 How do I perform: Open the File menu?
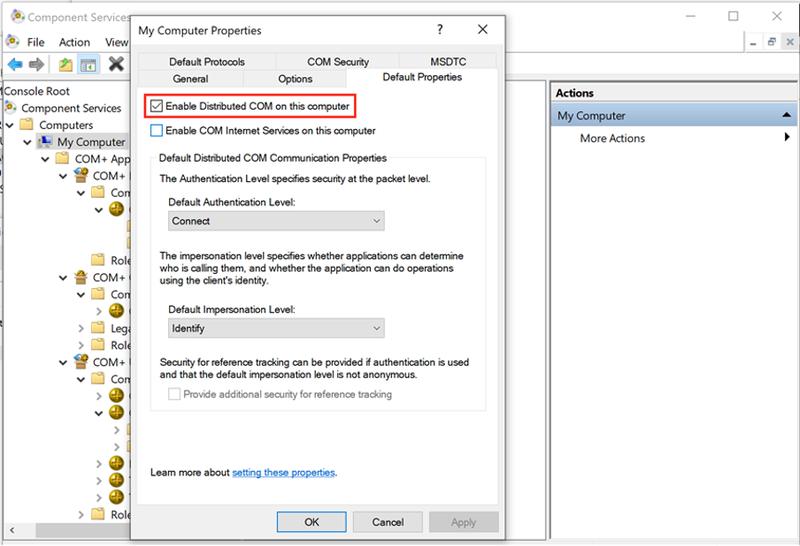(36, 42)
